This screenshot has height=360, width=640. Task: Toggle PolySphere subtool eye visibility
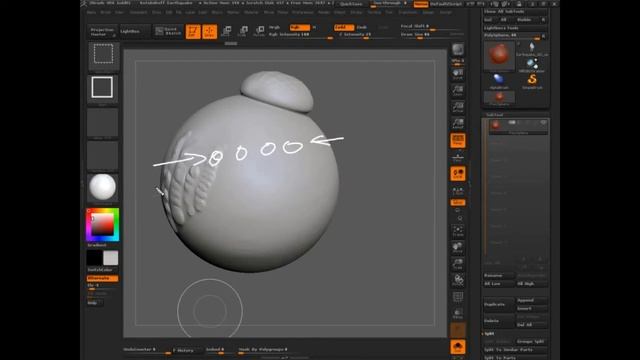point(543,122)
